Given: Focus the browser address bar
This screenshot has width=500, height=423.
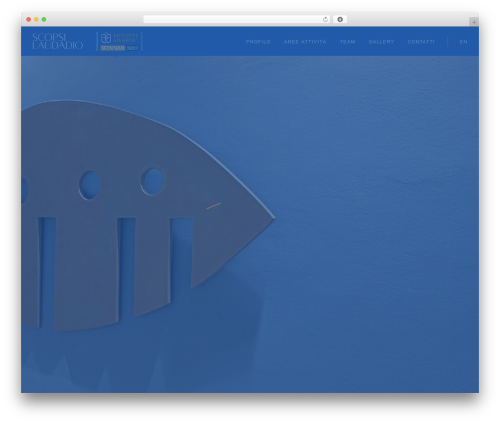Looking at the screenshot, I should (x=233, y=19).
